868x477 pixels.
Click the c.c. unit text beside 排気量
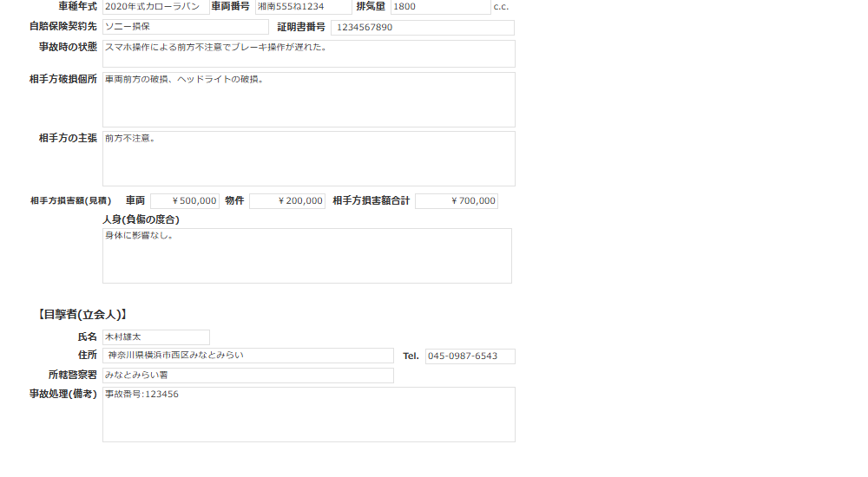(x=501, y=7)
